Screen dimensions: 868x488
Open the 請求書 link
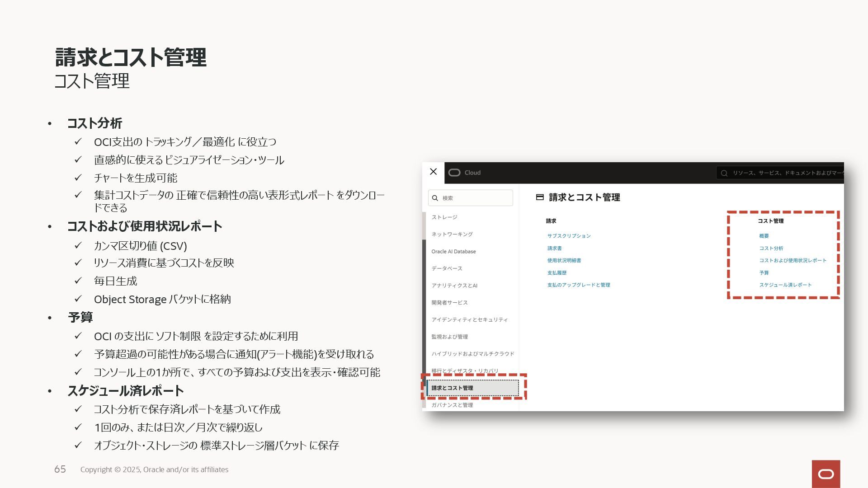pos(554,248)
